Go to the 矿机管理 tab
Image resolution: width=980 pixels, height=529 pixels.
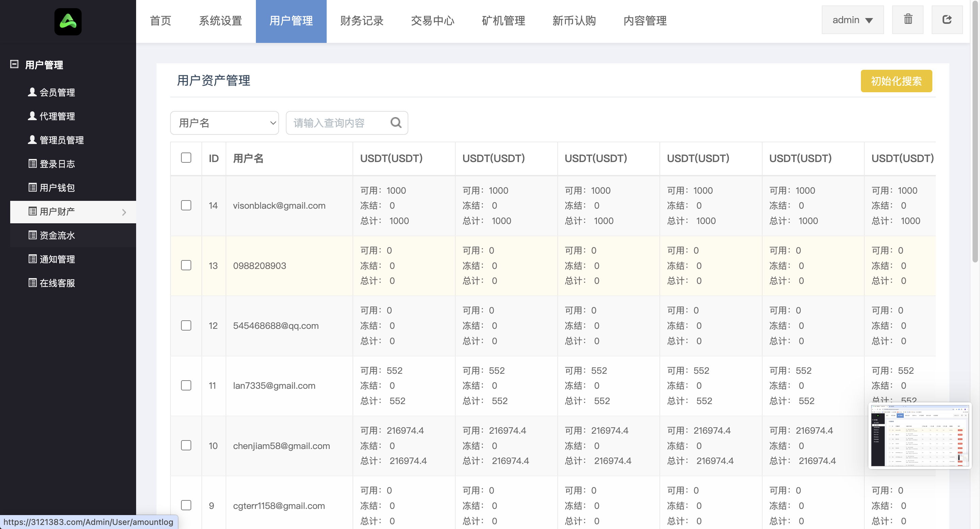click(503, 21)
